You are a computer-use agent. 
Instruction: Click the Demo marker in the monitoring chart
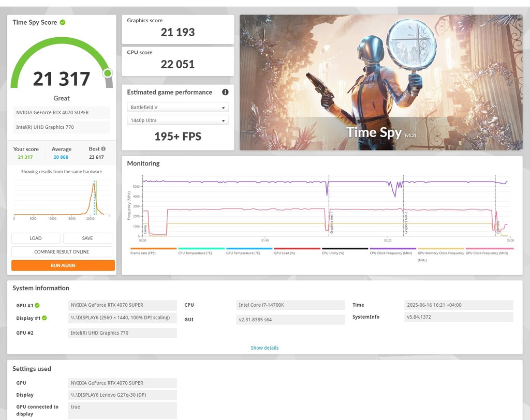point(145,229)
